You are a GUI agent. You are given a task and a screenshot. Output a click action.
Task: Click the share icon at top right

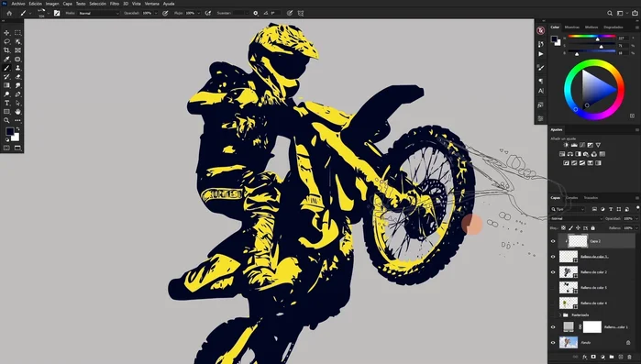[x=635, y=13]
